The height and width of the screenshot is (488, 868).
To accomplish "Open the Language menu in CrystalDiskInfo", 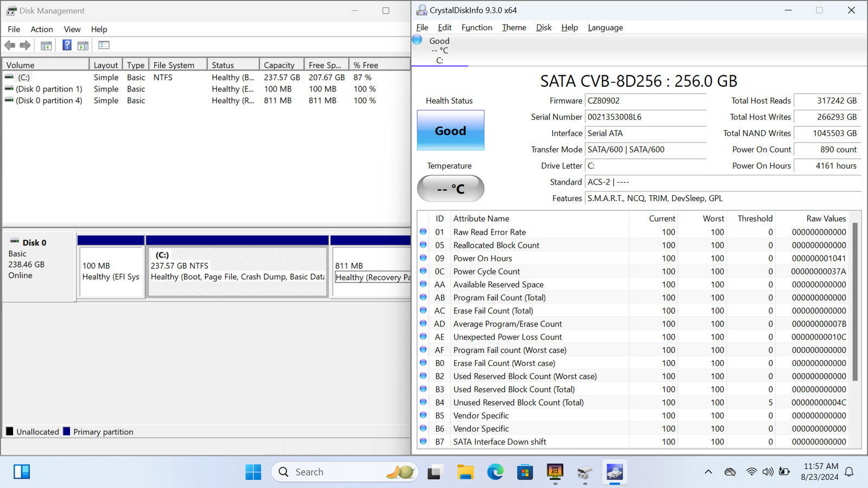I will click(605, 28).
